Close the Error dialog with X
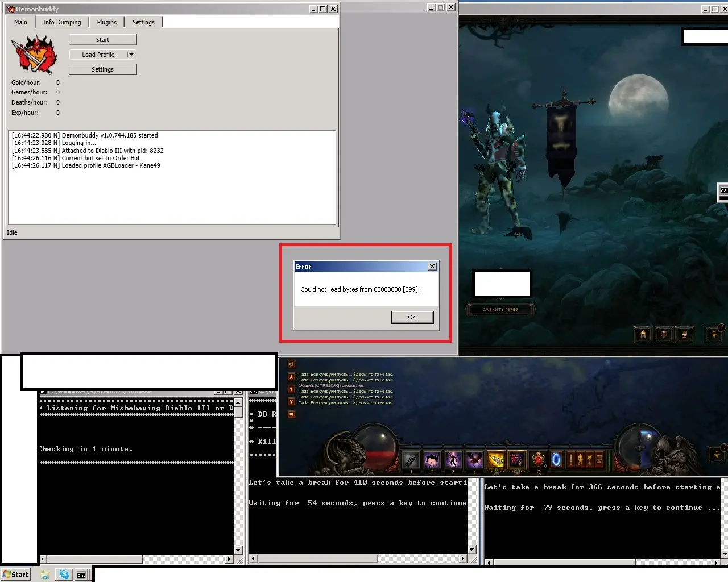The width and height of the screenshot is (728, 582). coord(432,267)
